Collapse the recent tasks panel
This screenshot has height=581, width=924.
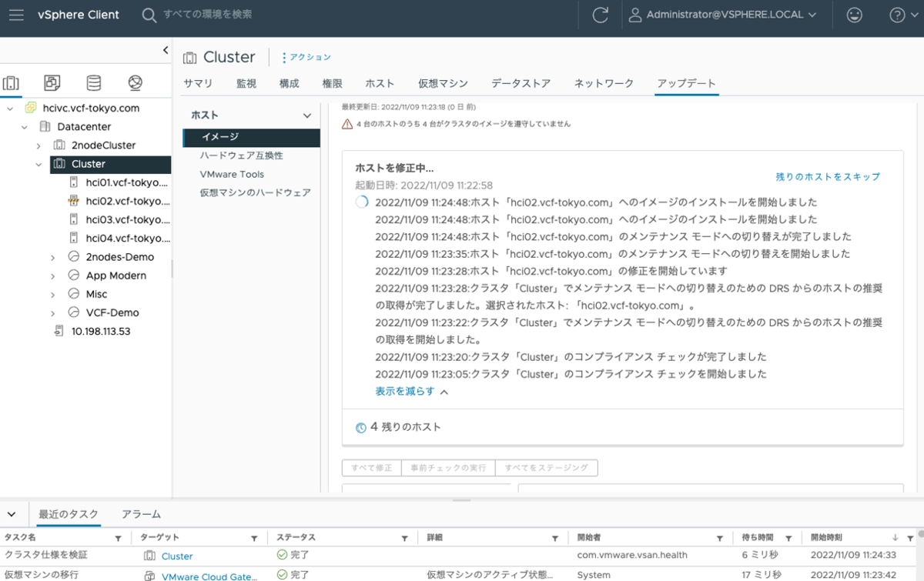point(11,513)
